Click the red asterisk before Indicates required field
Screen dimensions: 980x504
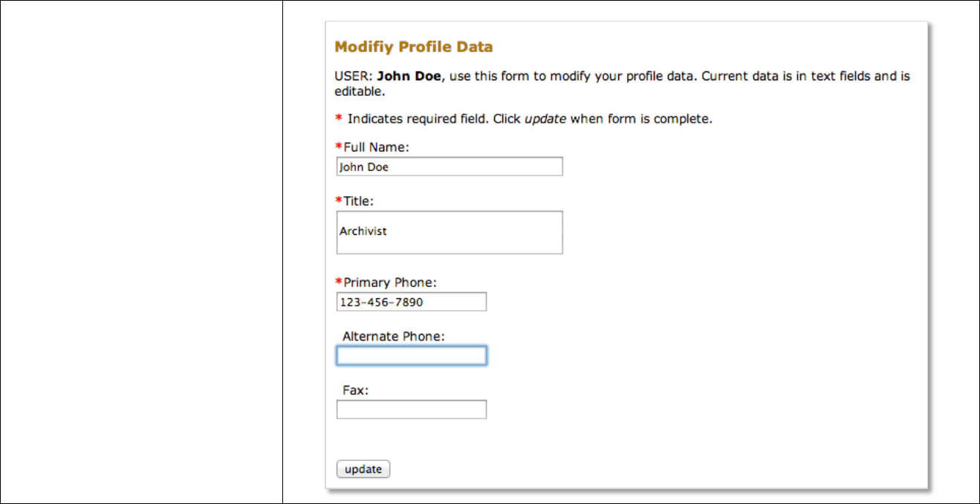(x=339, y=119)
